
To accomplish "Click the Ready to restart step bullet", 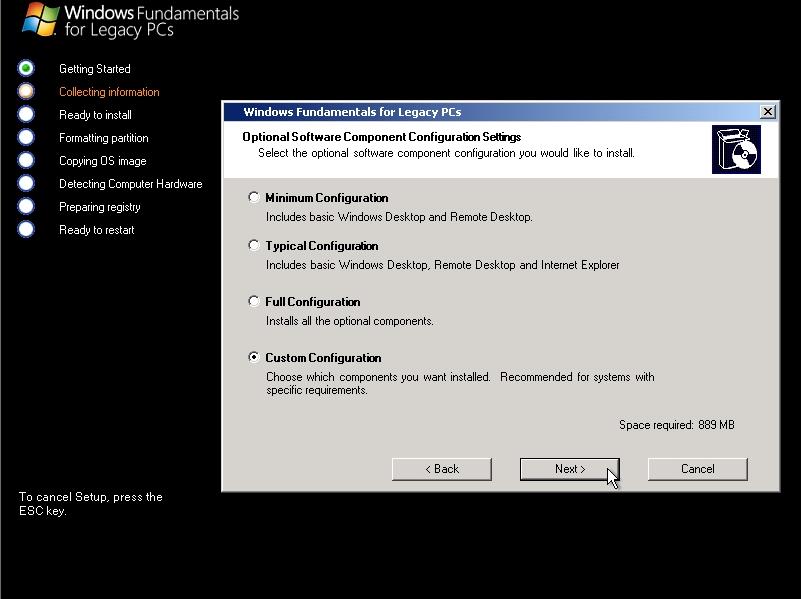I will point(26,229).
